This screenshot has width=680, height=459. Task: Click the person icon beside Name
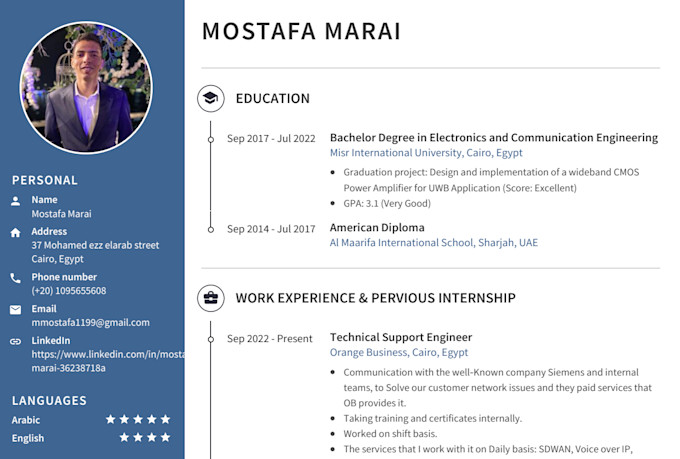tap(16, 201)
